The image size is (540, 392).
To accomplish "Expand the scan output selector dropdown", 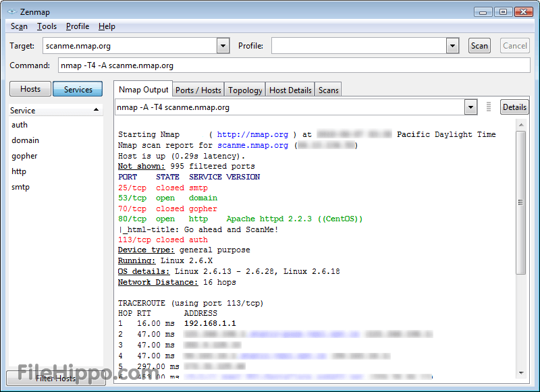I will click(470, 107).
